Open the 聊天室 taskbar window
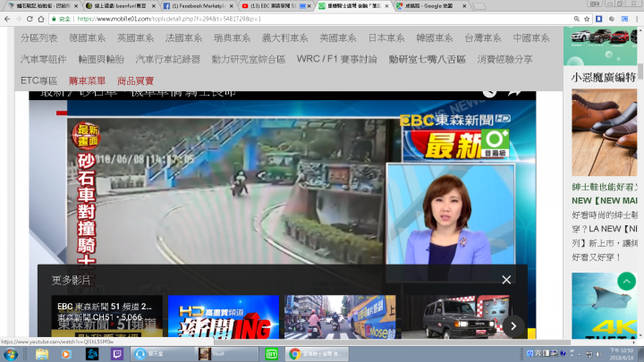Viewport: 644px width, 362px height. (161, 354)
